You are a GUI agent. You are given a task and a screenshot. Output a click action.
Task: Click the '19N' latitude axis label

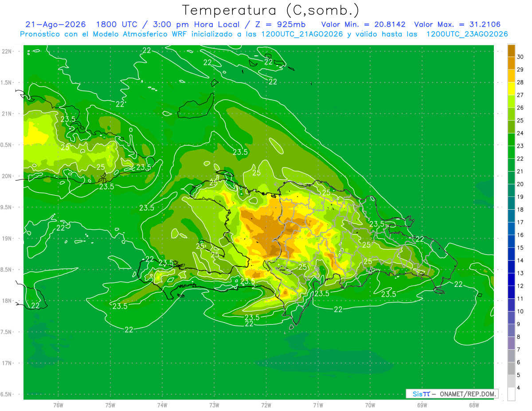click(7, 239)
